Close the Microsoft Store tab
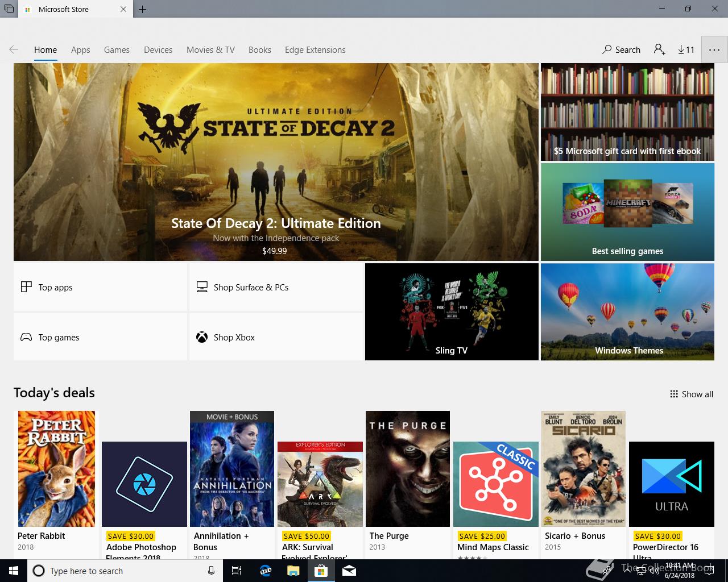 tap(123, 9)
